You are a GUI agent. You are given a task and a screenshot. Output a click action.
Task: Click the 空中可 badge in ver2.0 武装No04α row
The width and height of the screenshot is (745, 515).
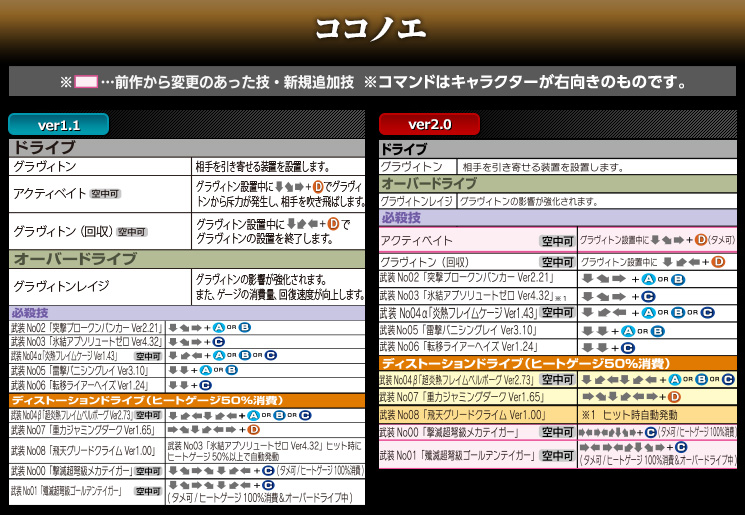557,313
